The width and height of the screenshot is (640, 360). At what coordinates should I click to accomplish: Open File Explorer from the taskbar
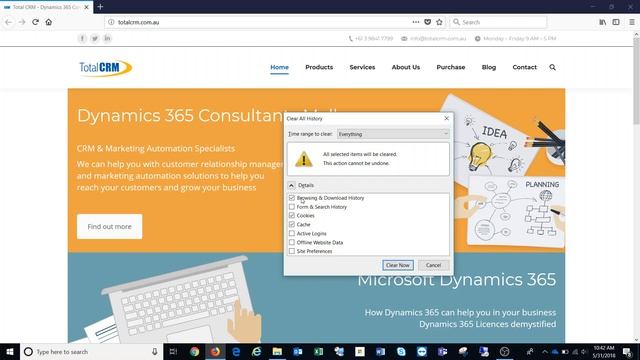(277, 351)
